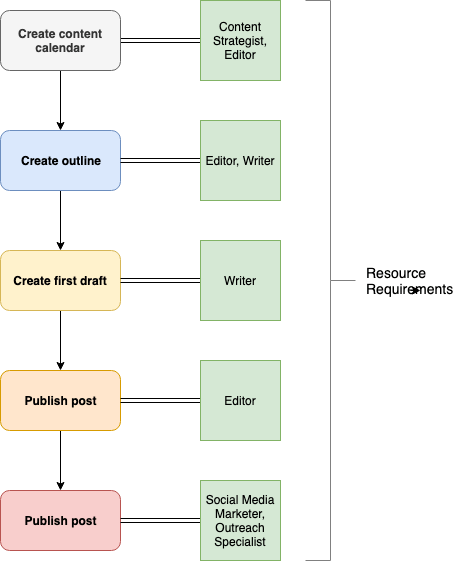455x561 pixels.
Task: Select arrow from content calendar to outline
Action: [x=60, y=101]
